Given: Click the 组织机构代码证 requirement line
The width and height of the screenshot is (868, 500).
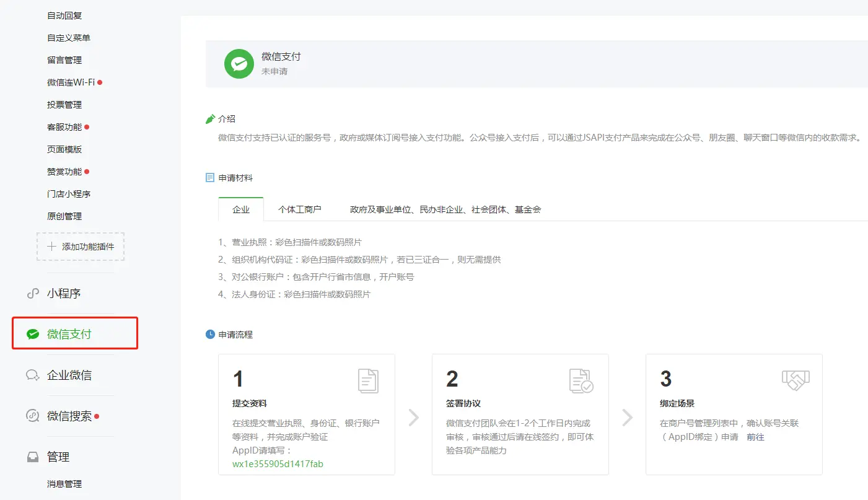Looking at the screenshot, I should 359,260.
